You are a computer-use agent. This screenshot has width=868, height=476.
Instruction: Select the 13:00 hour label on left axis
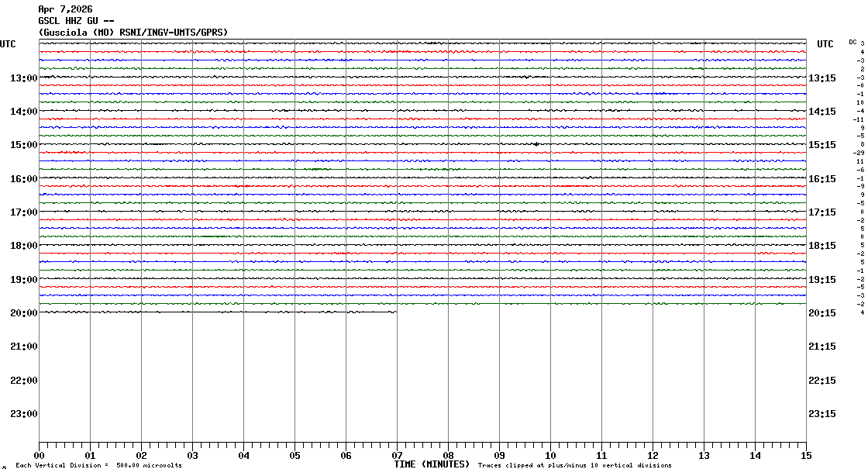point(24,78)
